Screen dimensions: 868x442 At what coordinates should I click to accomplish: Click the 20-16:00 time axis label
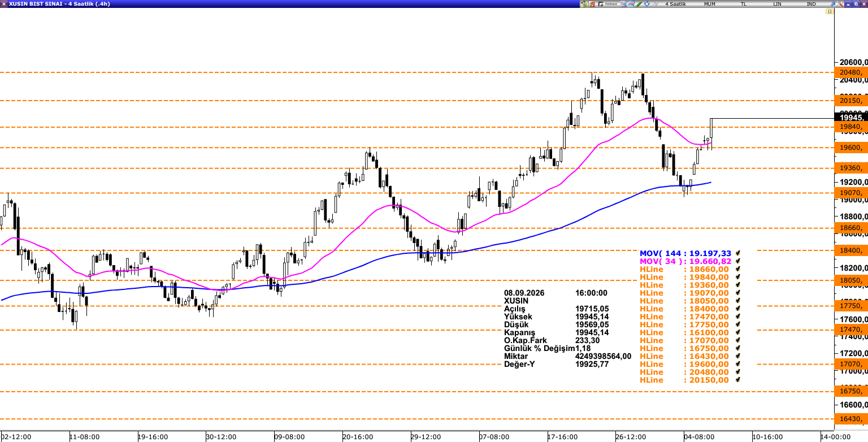click(x=358, y=437)
